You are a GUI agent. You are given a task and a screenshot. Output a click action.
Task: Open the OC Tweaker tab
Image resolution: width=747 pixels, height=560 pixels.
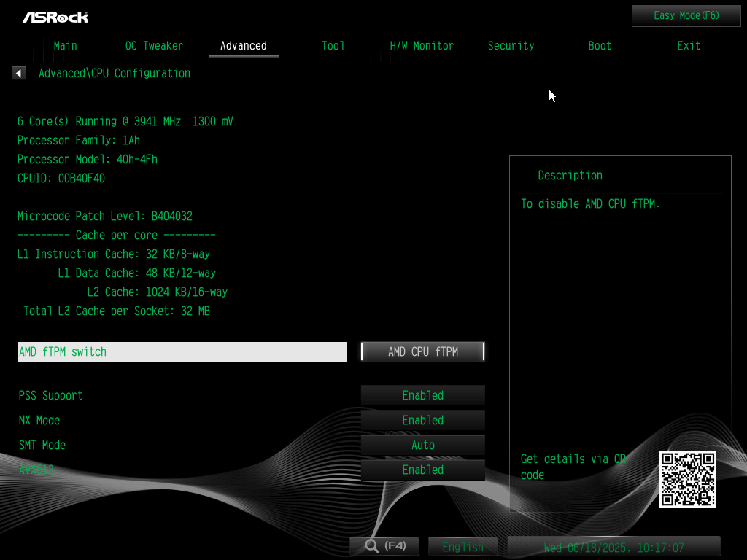pos(154,46)
